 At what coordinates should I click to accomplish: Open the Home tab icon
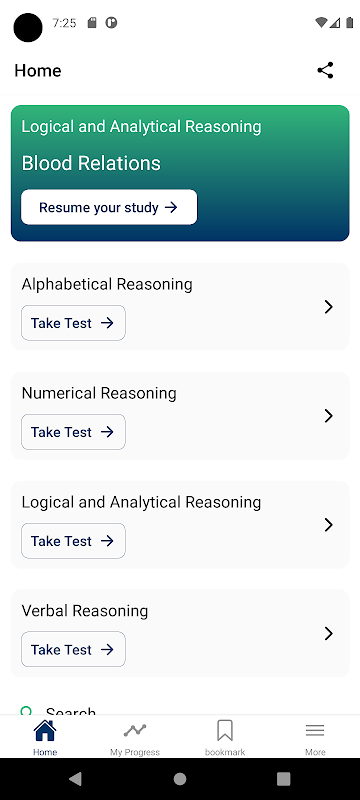tap(45, 731)
